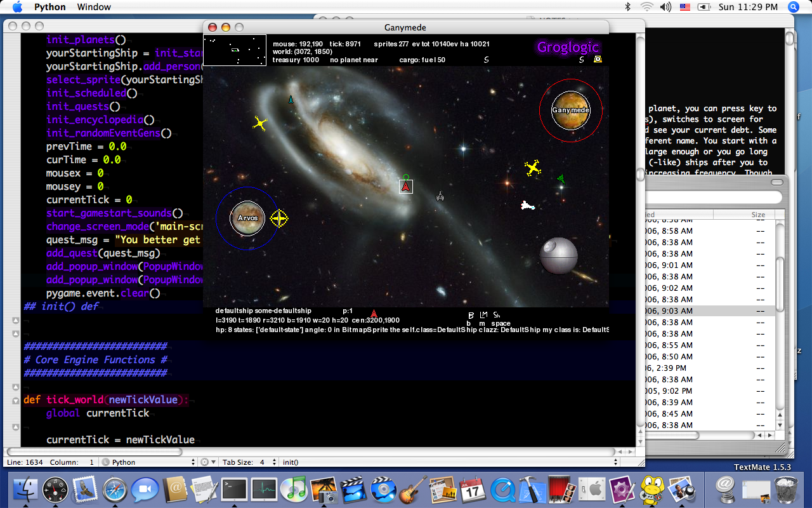The image size is (812, 508).
Task: Click the Ganymede planet
Action: pyautogui.click(x=570, y=110)
